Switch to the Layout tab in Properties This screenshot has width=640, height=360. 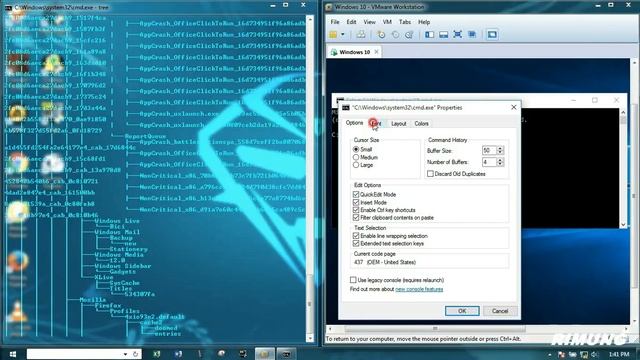click(398, 124)
